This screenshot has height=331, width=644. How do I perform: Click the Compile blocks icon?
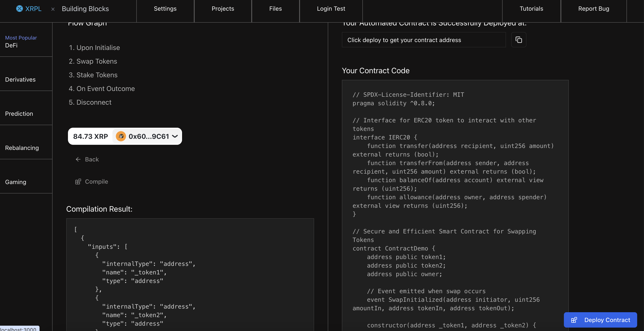click(78, 182)
